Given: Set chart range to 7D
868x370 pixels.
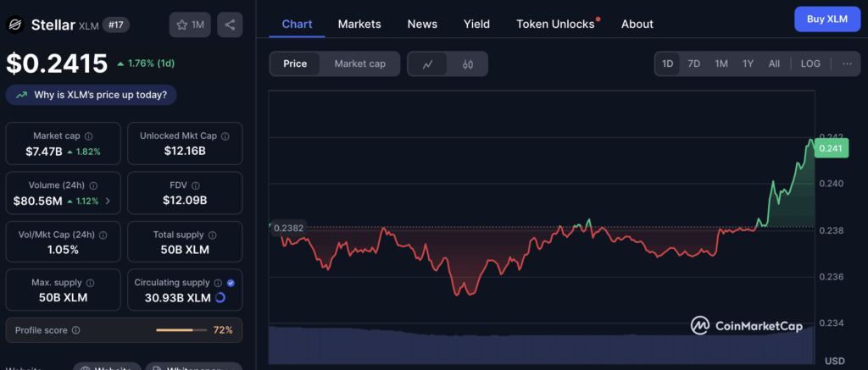Looking at the screenshot, I should click(693, 64).
